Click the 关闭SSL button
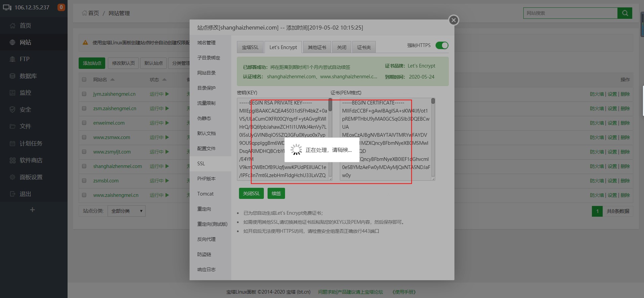Screen dimensions: 644x298 coord(251,194)
